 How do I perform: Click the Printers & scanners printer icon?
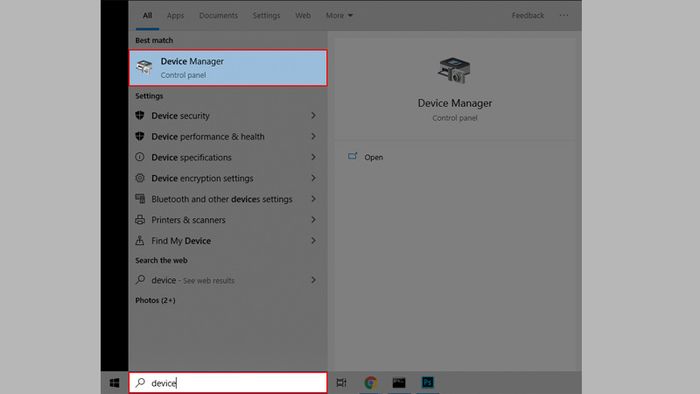(x=140, y=220)
